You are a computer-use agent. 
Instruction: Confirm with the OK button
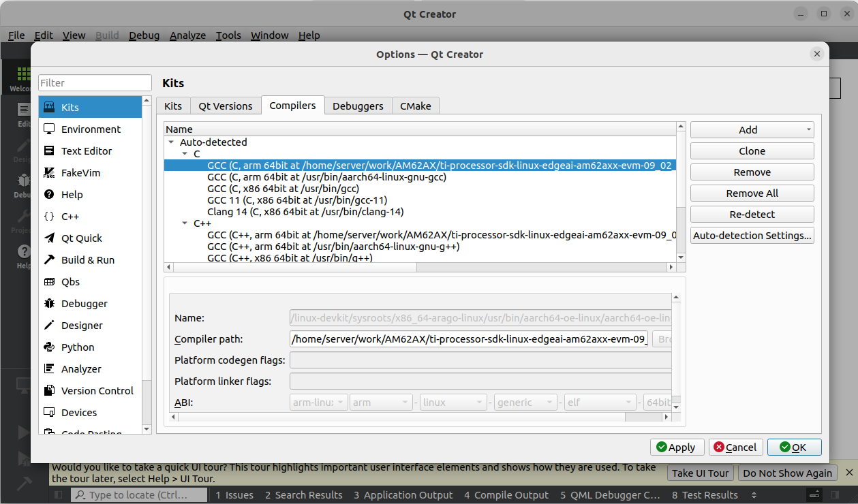coord(794,447)
